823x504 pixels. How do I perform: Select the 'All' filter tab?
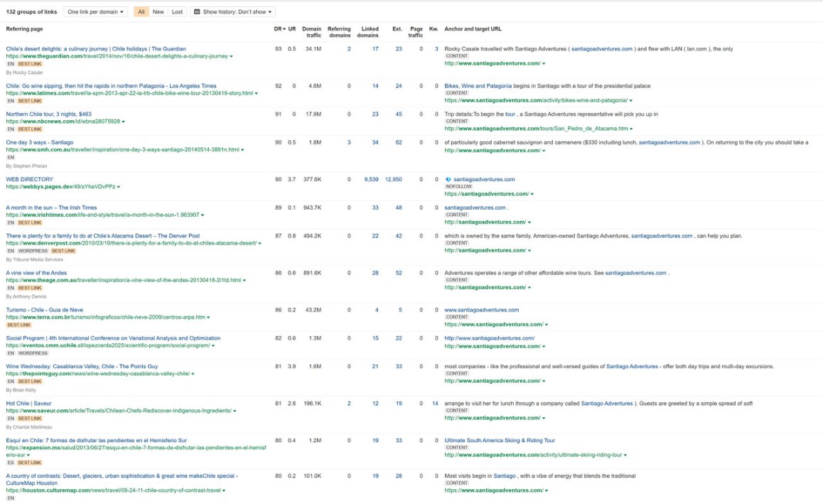pyautogui.click(x=141, y=11)
